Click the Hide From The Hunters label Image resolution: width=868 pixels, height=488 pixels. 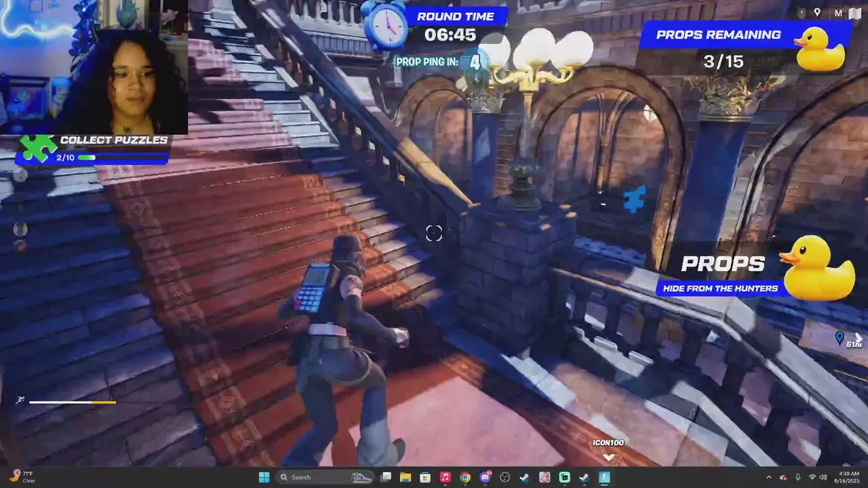[720, 289]
